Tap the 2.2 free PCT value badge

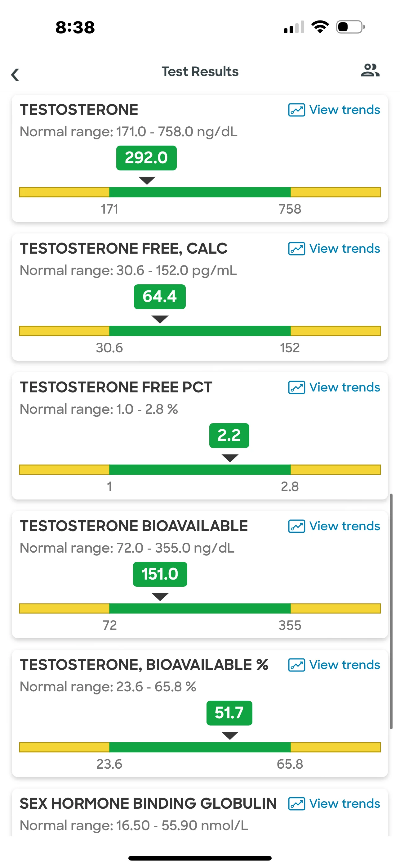coord(229,436)
